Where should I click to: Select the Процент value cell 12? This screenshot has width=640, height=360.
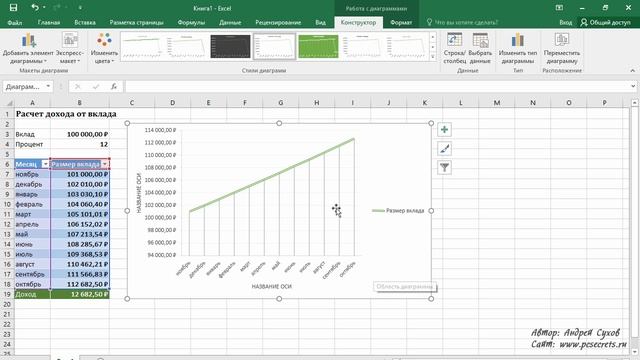(80, 144)
